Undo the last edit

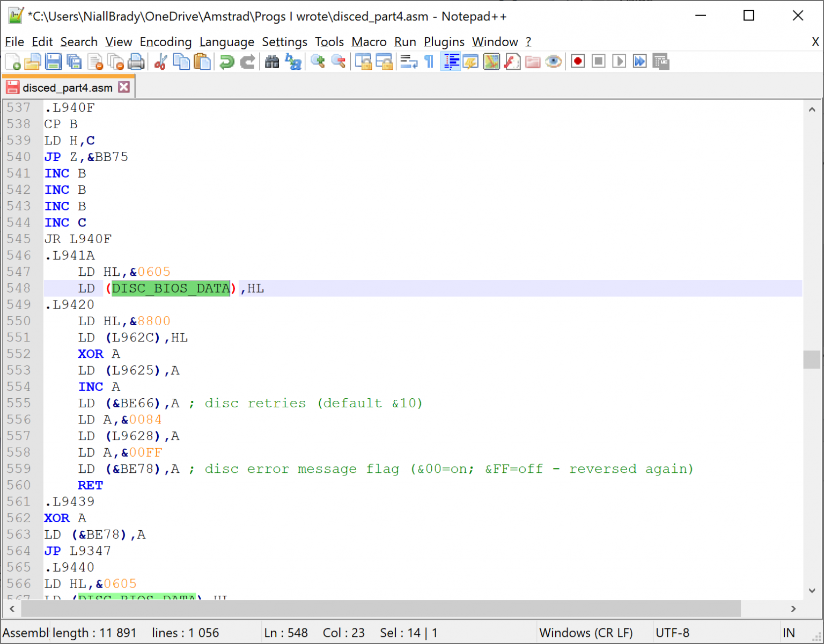point(226,61)
